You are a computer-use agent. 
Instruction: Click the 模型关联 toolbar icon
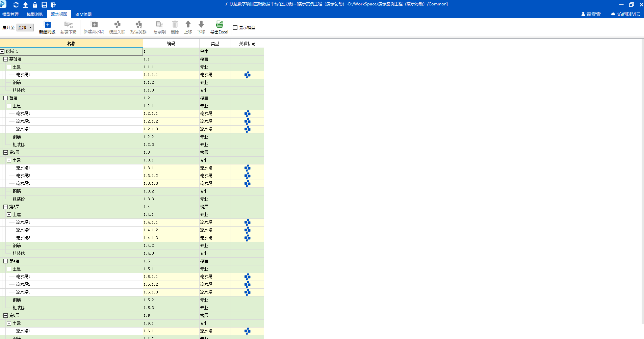point(117,24)
